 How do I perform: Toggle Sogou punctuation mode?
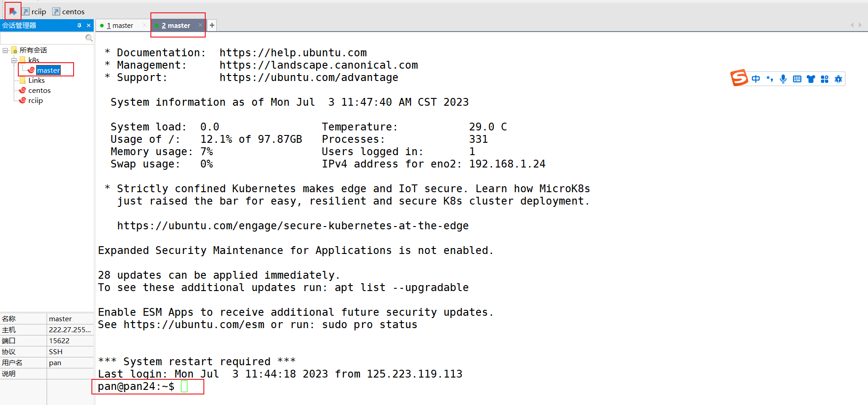(x=770, y=79)
